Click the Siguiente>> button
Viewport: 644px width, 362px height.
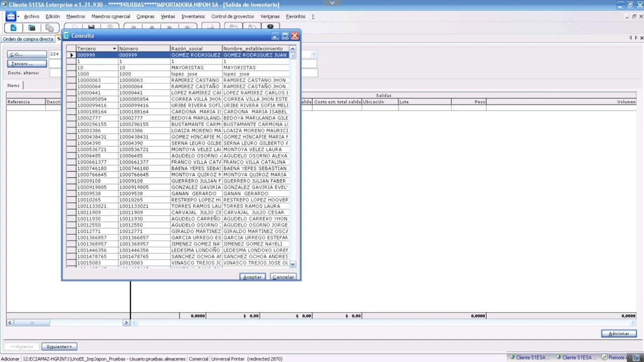pyautogui.click(x=59, y=346)
